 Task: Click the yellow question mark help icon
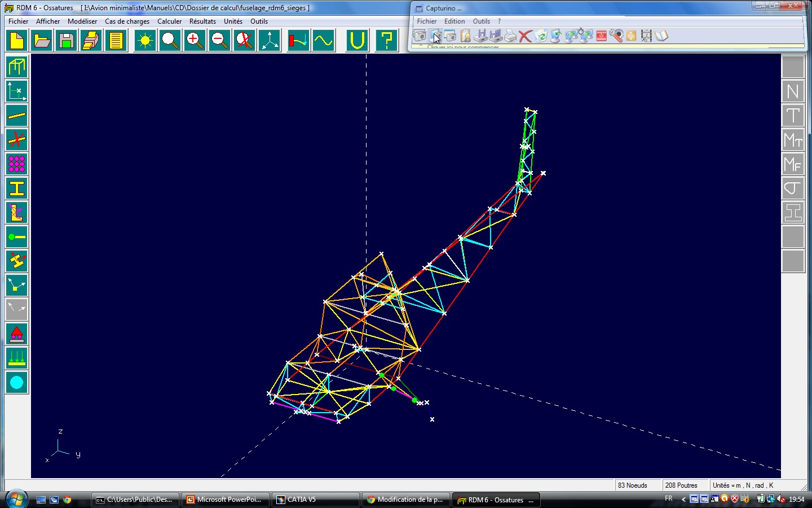[386, 41]
